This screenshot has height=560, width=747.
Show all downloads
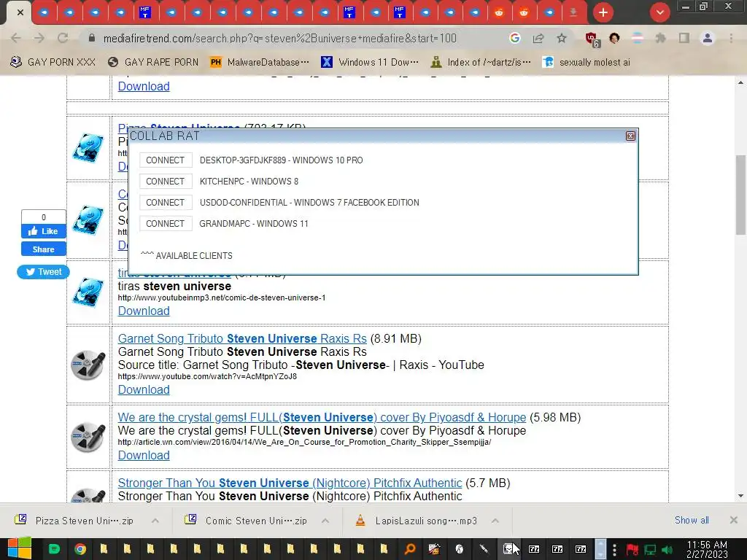point(692,520)
